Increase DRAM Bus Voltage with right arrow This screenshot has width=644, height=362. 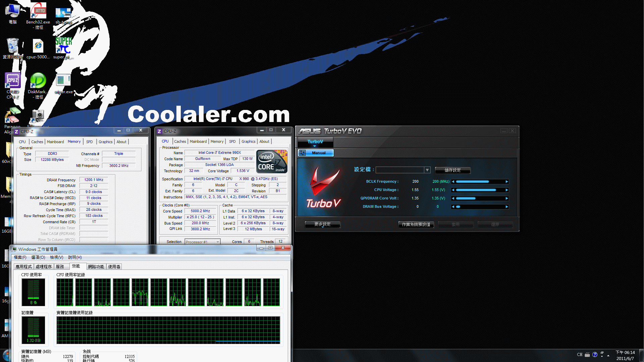tap(507, 207)
